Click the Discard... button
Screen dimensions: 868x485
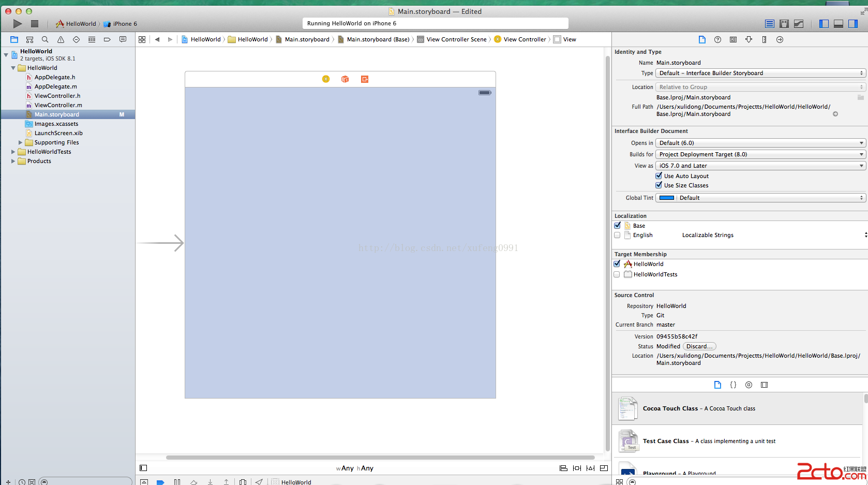(x=699, y=346)
